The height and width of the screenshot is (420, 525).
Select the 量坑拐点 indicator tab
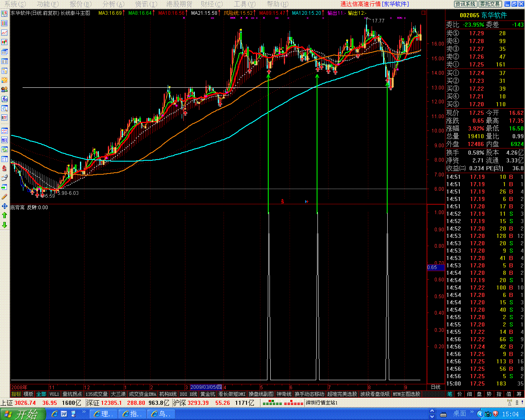tap(72, 394)
